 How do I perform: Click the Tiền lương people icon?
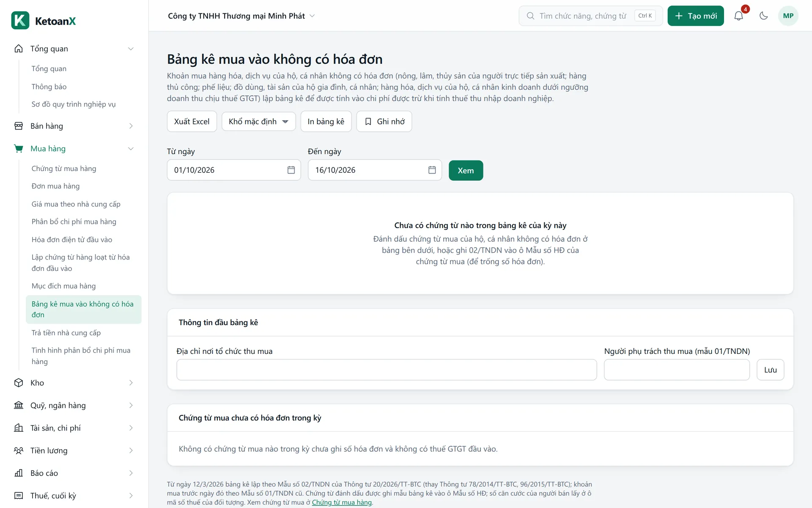pos(19,450)
